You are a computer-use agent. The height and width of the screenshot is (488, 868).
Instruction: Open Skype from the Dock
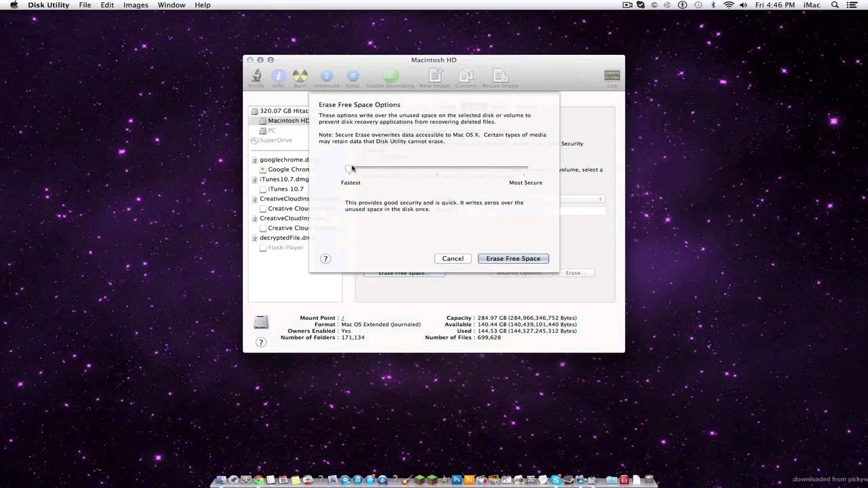click(x=555, y=479)
